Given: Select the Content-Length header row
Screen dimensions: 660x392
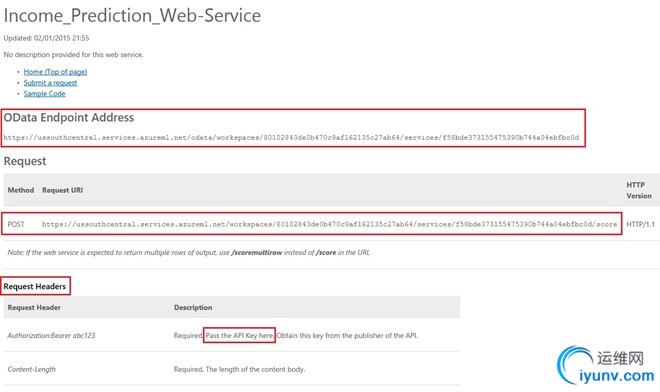Looking at the screenshot, I should [232, 369].
